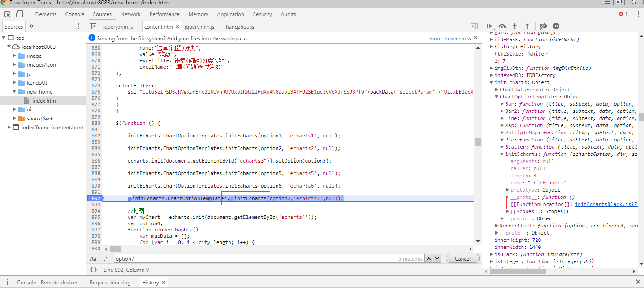Show more navigator tabs chevron
Viewport: 644px width, 304px height.
coord(31,26)
